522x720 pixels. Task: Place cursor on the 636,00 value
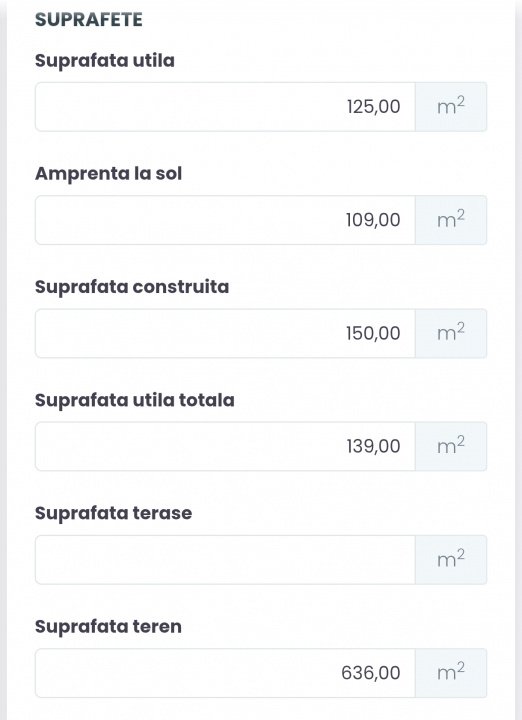371,673
